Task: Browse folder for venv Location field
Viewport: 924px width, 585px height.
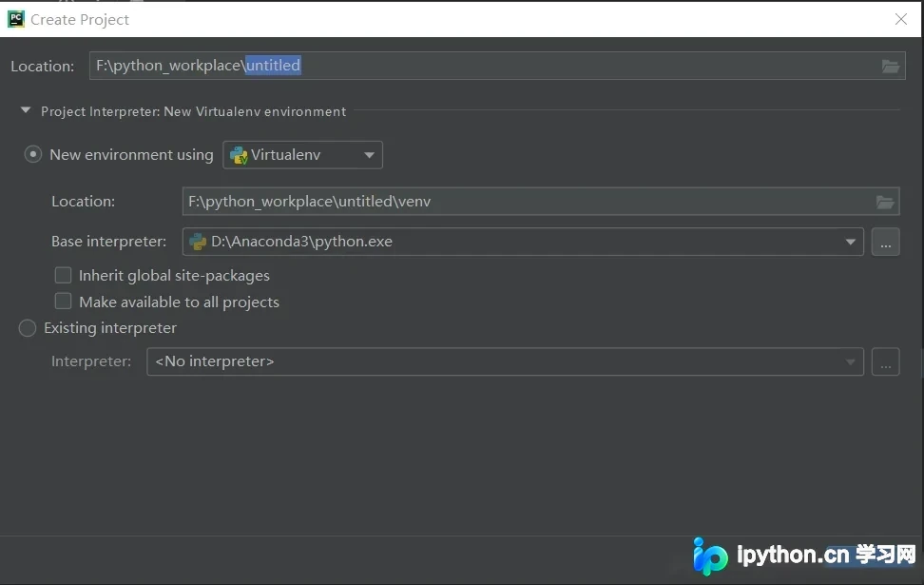Action: pos(884,202)
